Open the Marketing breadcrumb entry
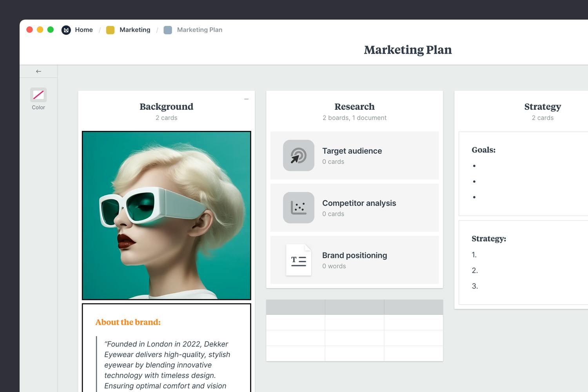This screenshot has height=392, width=588. [135, 30]
